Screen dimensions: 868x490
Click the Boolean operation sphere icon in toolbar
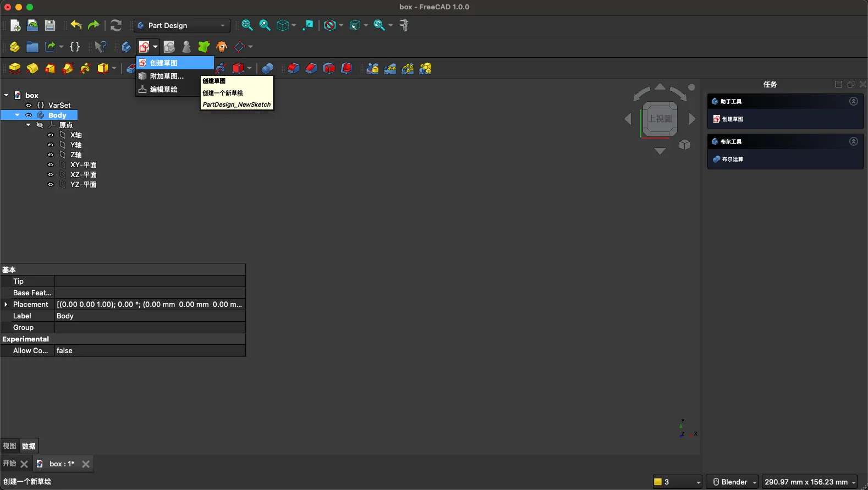pos(267,68)
